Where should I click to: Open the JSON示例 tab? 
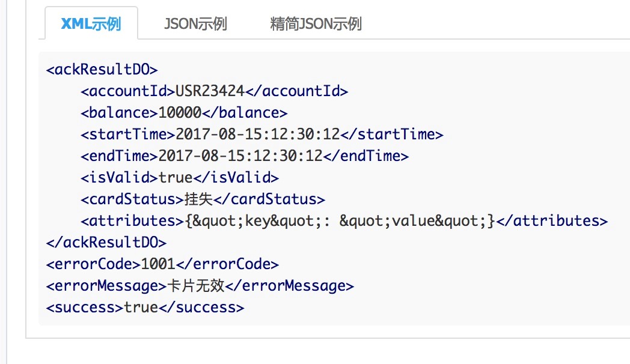[x=195, y=24]
